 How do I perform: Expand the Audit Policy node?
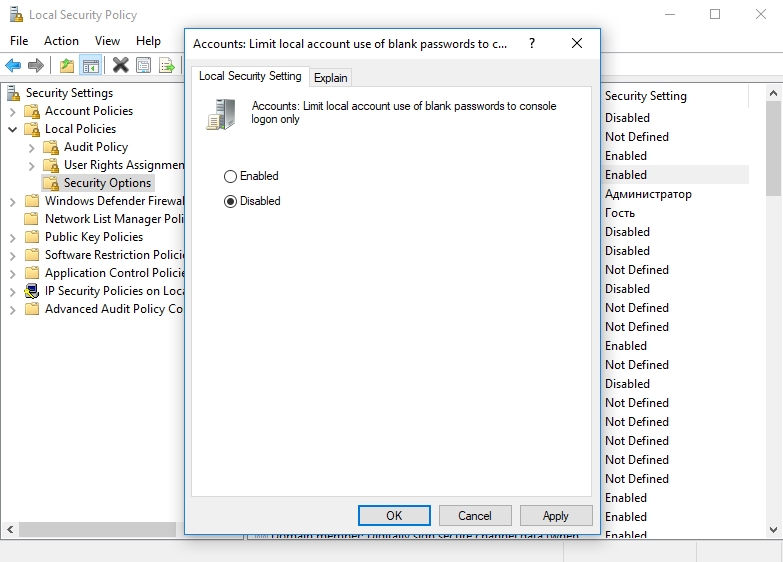[x=31, y=147]
